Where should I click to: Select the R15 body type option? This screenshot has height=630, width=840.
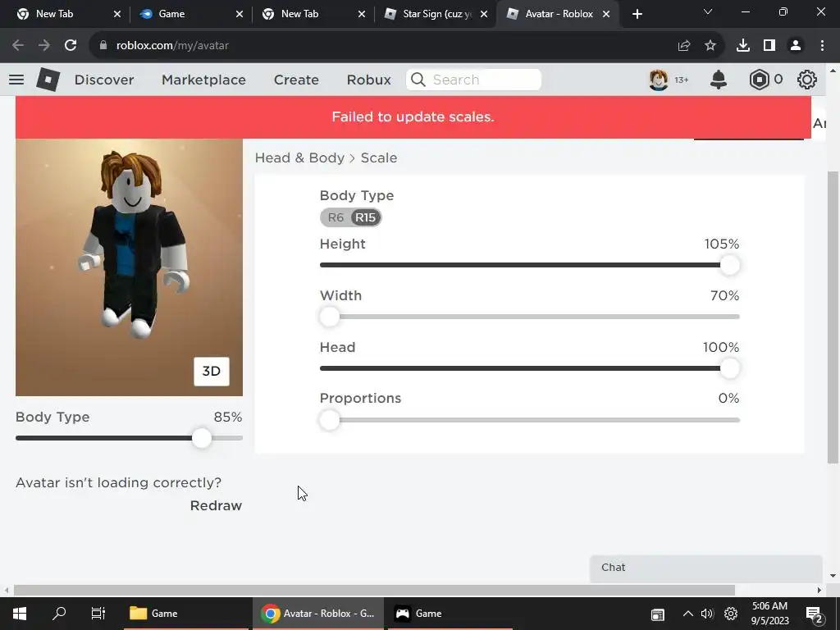366,217
